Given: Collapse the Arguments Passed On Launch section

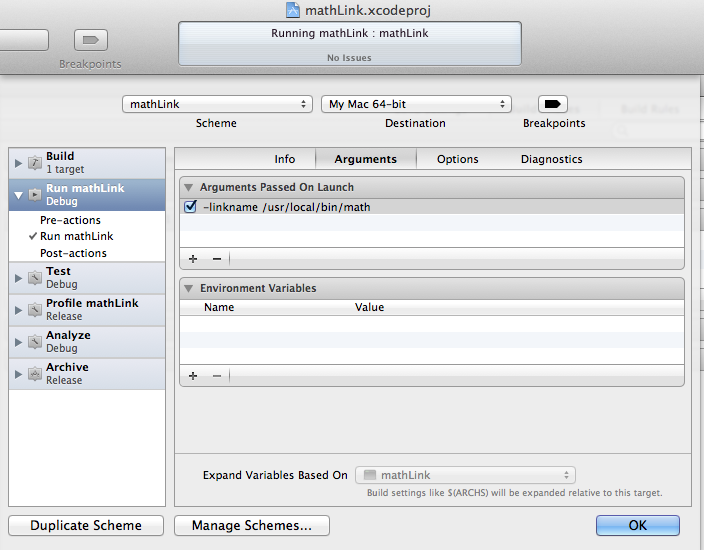Looking at the screenshot, I should [x=189, y=187].
